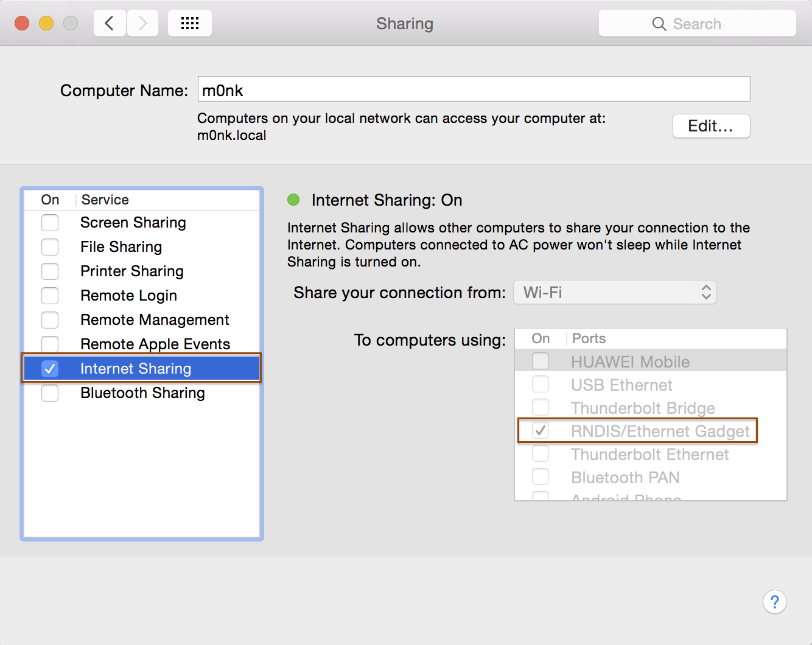Viewport: 812px width, 645px height.
Task: Click Thunderbolt Ethernet port label
Action: coord(649,455)
